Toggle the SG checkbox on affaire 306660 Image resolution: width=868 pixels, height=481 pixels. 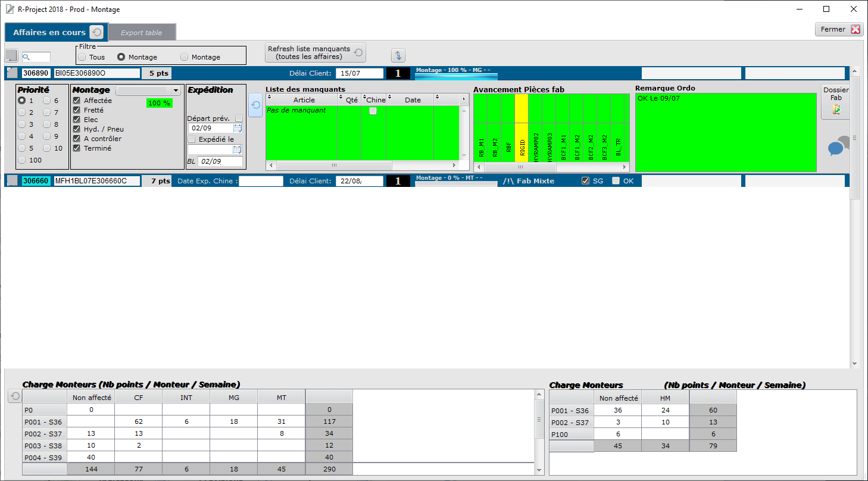click(585, 181)
